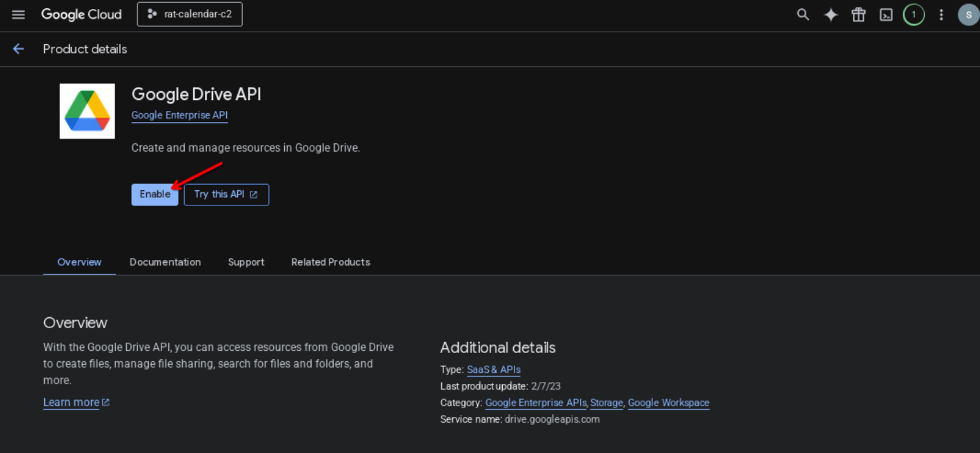This screenshot has width=980, height=453.
Task: Click the search magnifier icon
Action: click(x=803, y=14)
